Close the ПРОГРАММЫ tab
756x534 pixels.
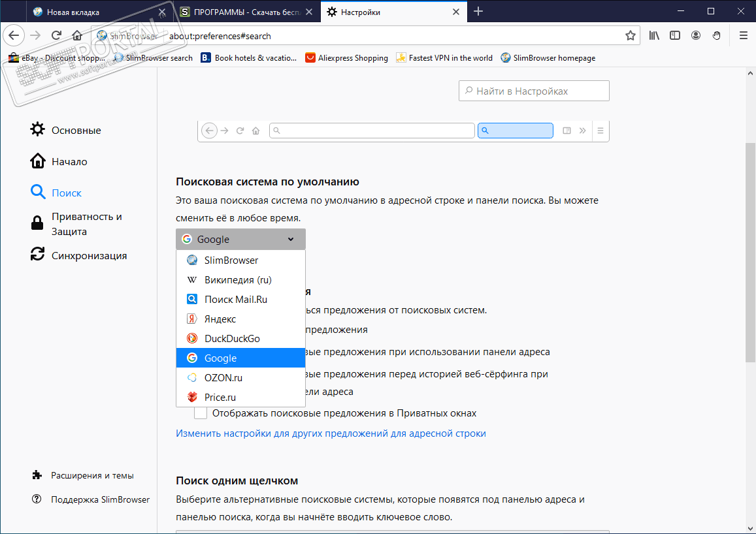(310, 12)
